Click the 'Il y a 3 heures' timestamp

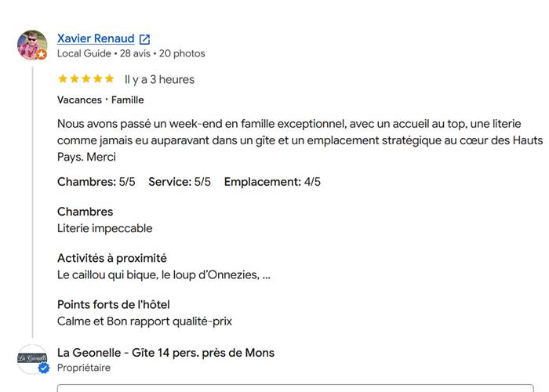coord(159,79)
